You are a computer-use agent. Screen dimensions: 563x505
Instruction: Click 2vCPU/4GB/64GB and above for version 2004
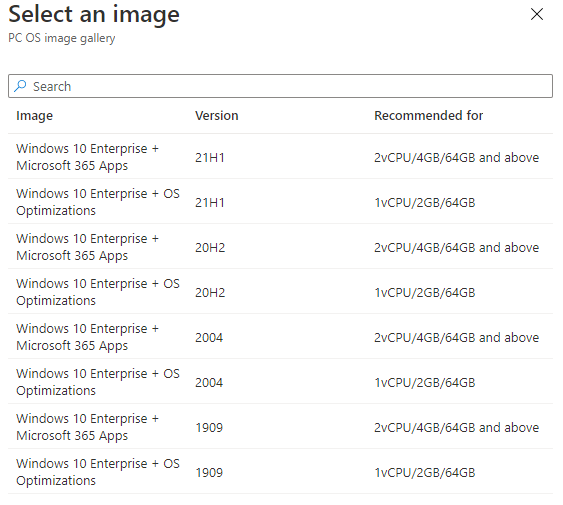456,337
